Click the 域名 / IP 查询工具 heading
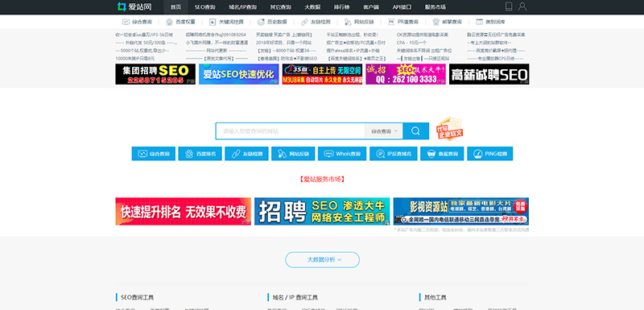The height and width of the screenshot is (310, 644). click(295, 297)
